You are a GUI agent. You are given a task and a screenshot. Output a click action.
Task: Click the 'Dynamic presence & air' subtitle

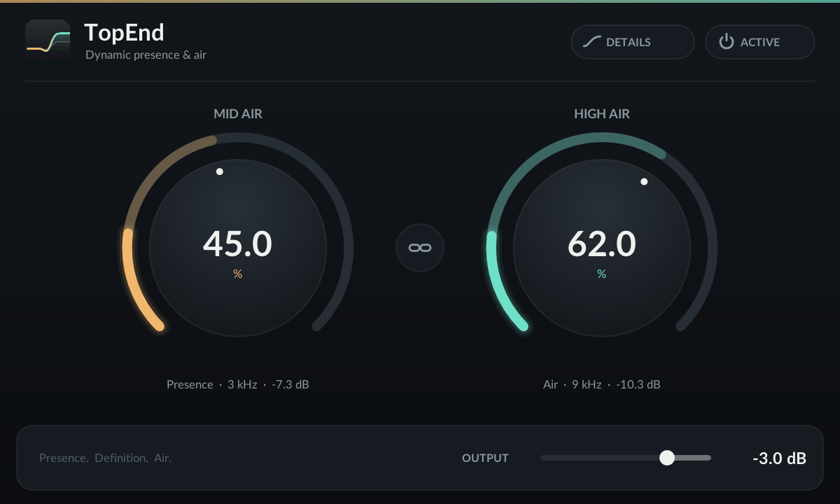(146, 55)
